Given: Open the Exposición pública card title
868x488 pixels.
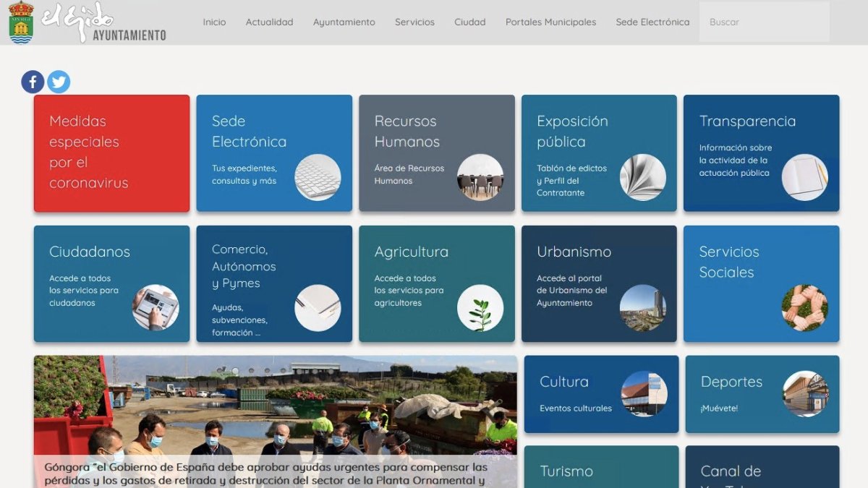Looking at the screenshot, I should (572, 132).
